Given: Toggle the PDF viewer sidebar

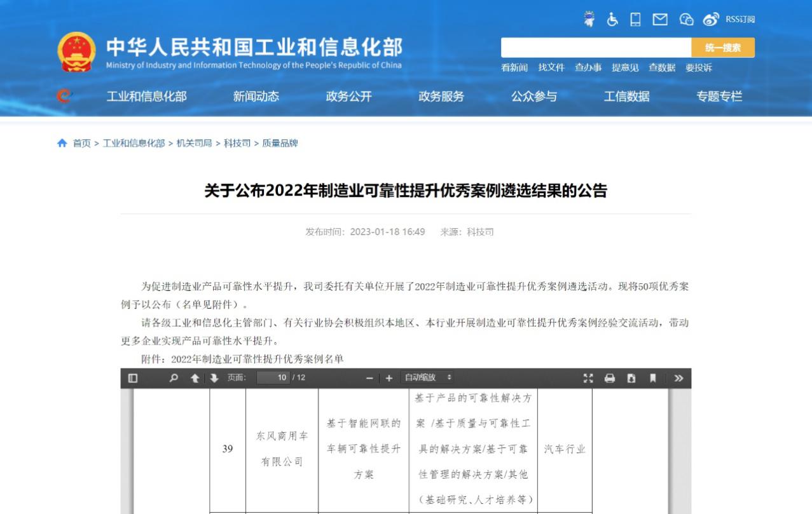Looking at the screenshot, I should click(x=133, y=378).
